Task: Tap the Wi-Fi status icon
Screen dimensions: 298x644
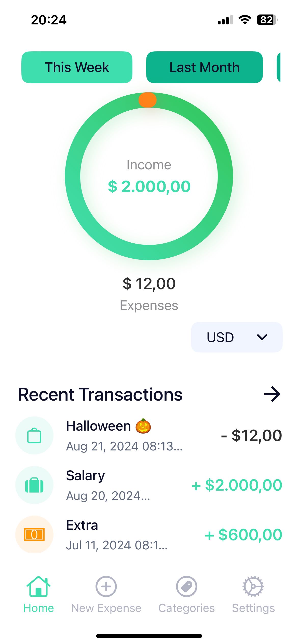Action: coord(245,20)
